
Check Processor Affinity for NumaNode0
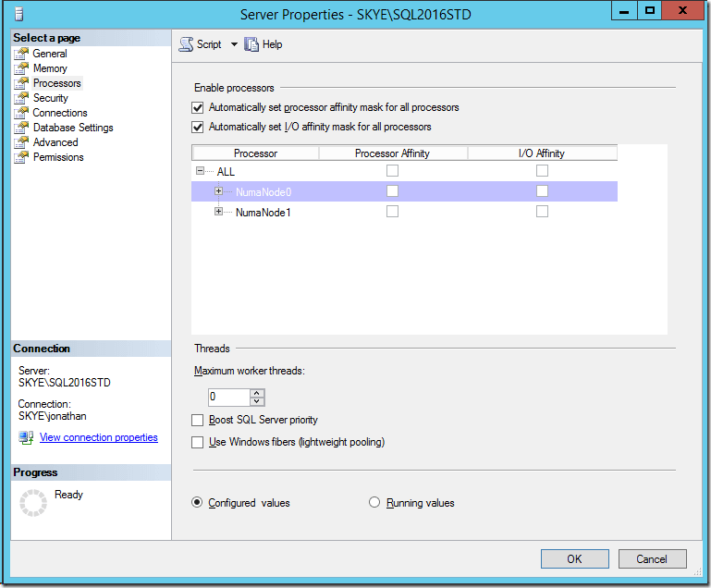392,190
